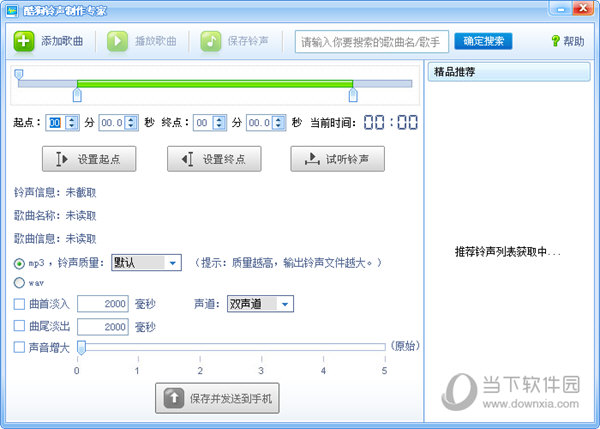Viewport: 600px width, 429px height.
Task: Click the green play song icon
Action: pos(117,41)
